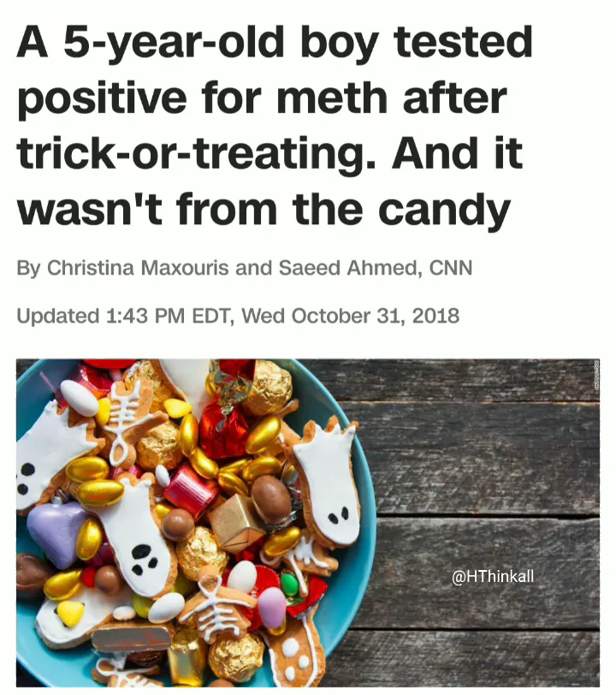616x695 pixels.
Task: Click the CNN source label
Action: pos(450,267)
